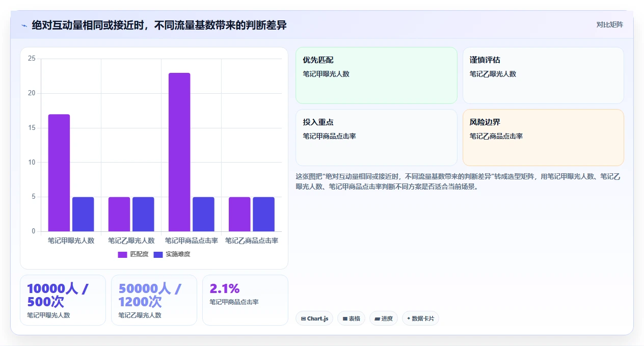Select the 进度 tag chip
The height and width of the screenshot is (346, 644).
tap(384, 318)
